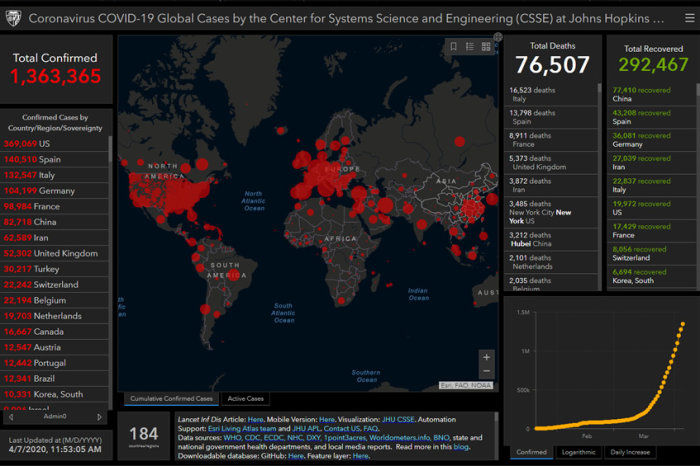Select the 30,217 Turkey row

tap(54, 269)
